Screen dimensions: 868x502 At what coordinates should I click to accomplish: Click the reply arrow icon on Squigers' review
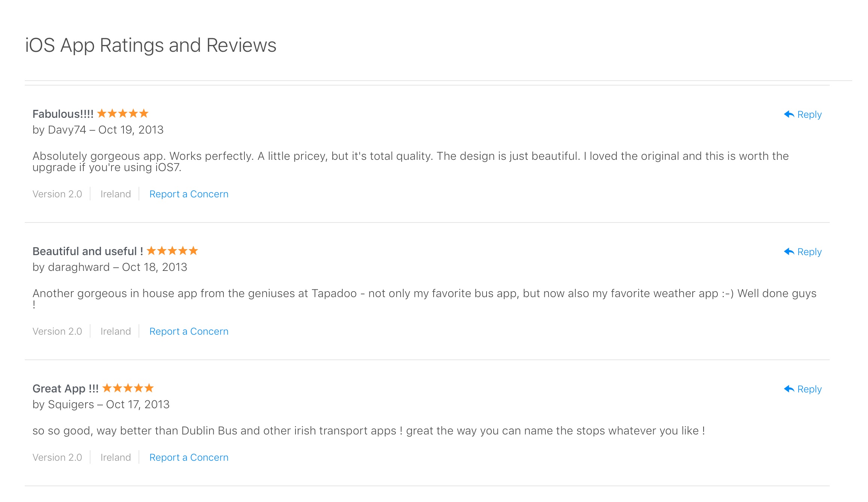coord(788,389)
